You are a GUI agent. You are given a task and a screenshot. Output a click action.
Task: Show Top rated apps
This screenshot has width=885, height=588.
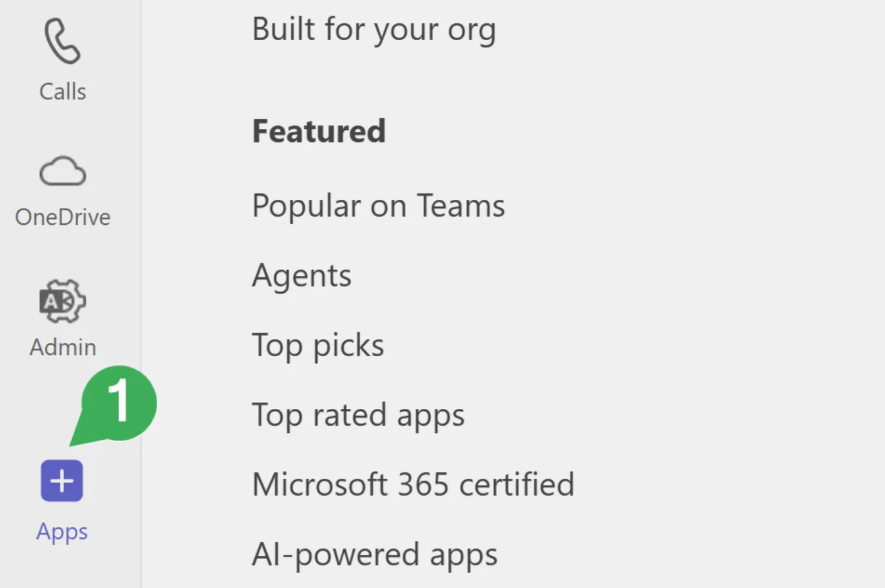tap(358, 415)
